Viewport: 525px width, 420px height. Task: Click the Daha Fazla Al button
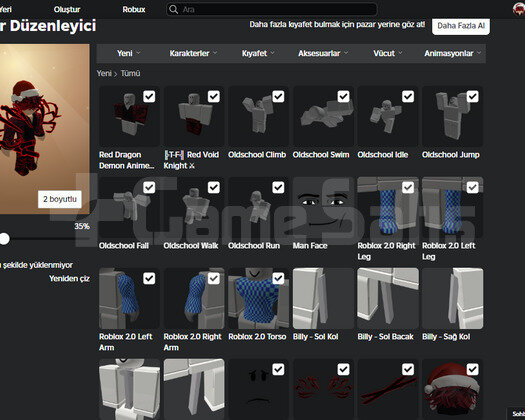[x=461, y=26]
